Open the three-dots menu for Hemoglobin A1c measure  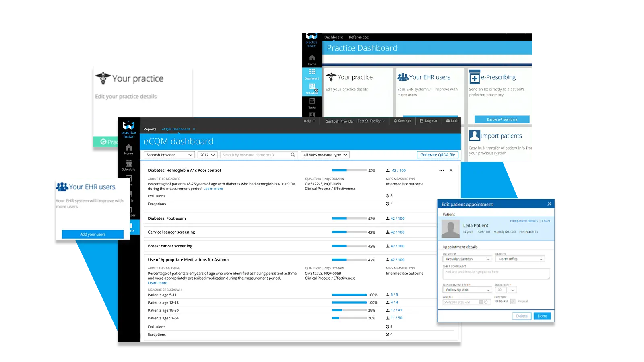442,171
